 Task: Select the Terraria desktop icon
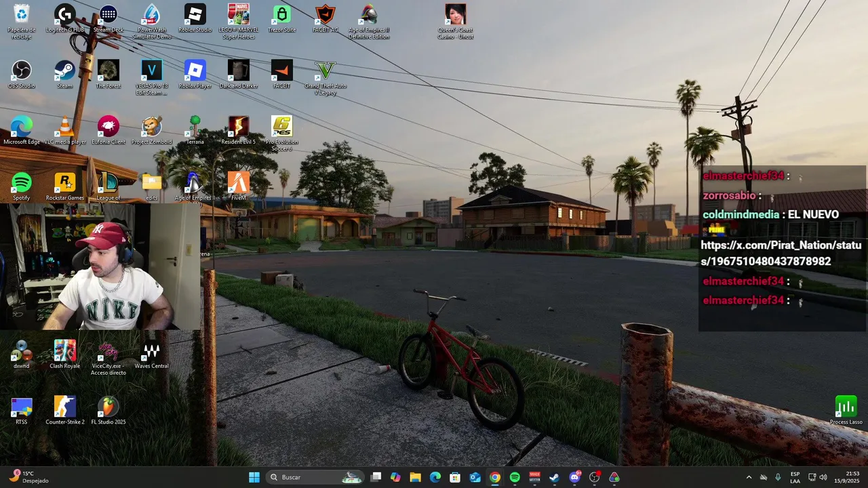tap(195, 130)
